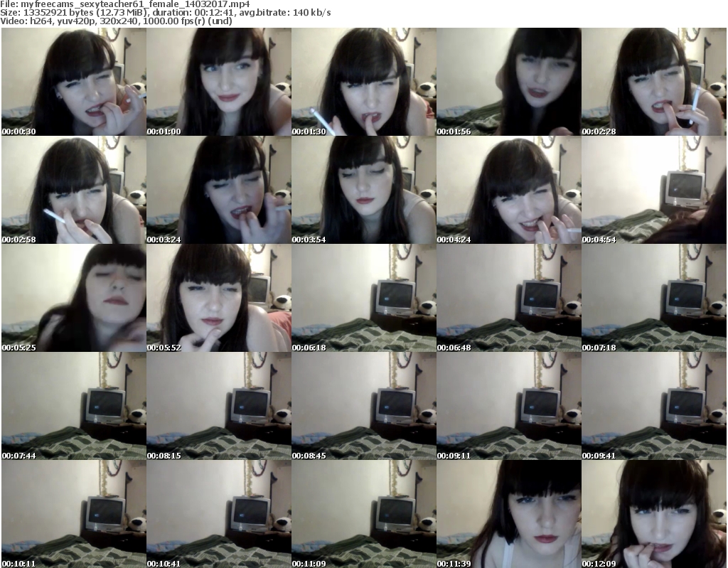Screen dimensions: 728x568
Task: Pick the frame stamped 00:05:25
Action: [74, 298]
